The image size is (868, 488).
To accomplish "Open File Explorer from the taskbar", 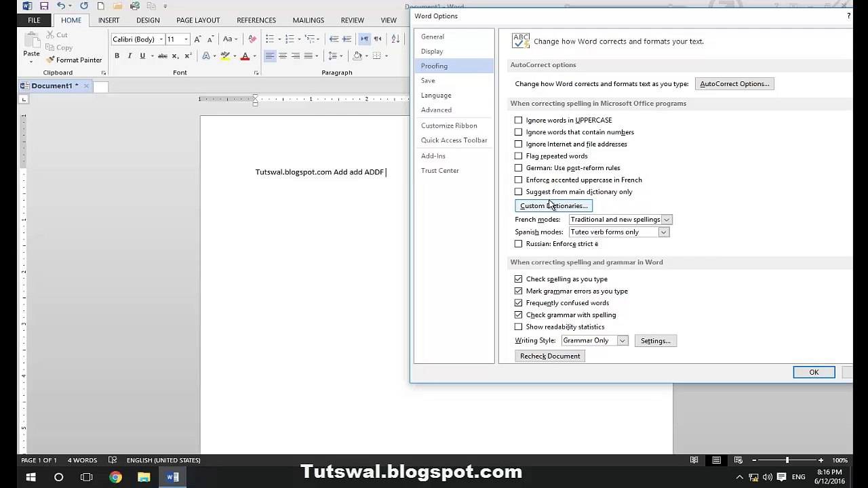I will [x=144, y=477].
